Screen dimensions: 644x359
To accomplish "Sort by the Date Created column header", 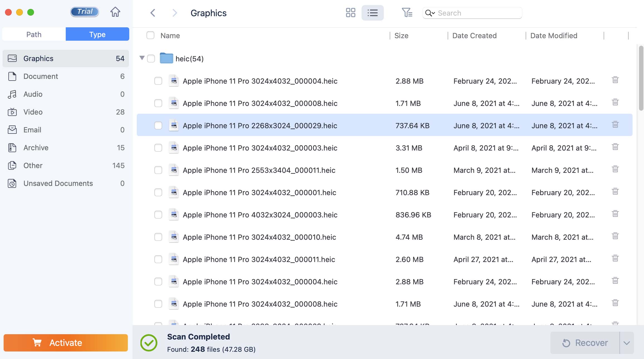I will [474, 36].
